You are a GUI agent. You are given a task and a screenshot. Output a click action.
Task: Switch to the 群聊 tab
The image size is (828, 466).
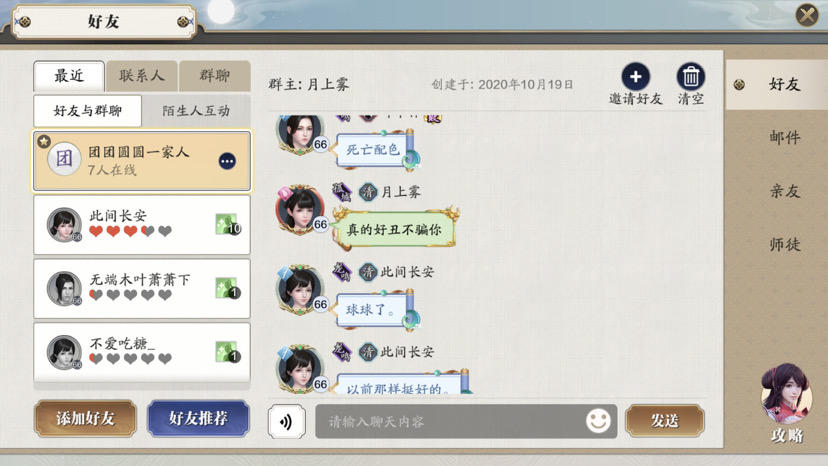[x=214, y=76]
